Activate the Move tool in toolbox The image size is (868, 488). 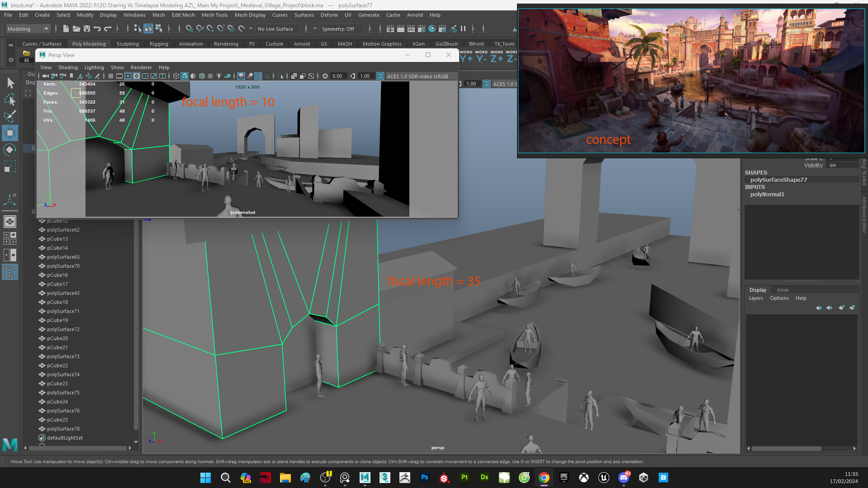pyautogui.click(x=10, y=133)
